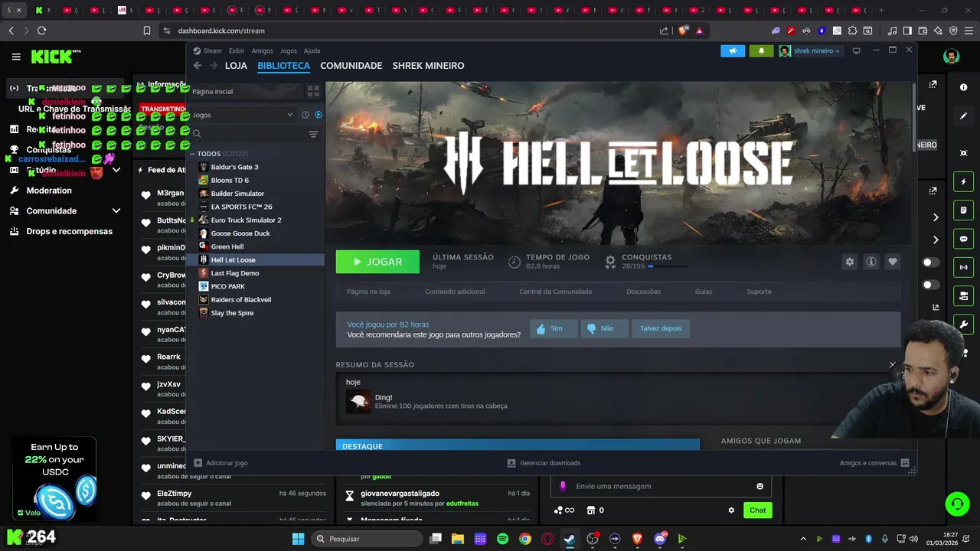980x551 pixels.
Task: Click the Steam library search field
Action: 247,134
